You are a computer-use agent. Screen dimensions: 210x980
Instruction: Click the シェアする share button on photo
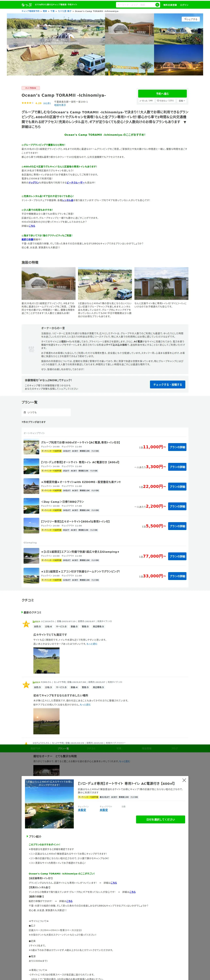coord(191,19)
